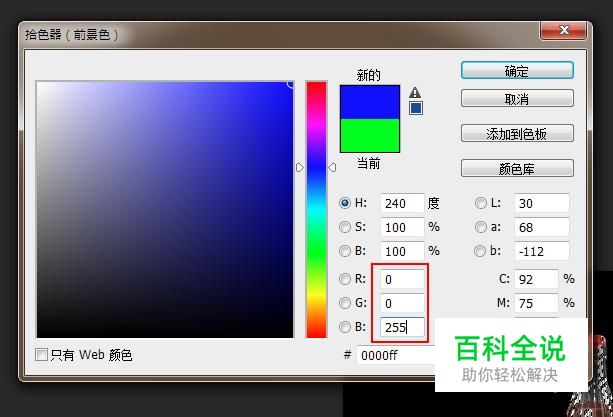Screen dimensions: 613x417
Task: Click the b field showing -112
Action: tap(542, 251)
